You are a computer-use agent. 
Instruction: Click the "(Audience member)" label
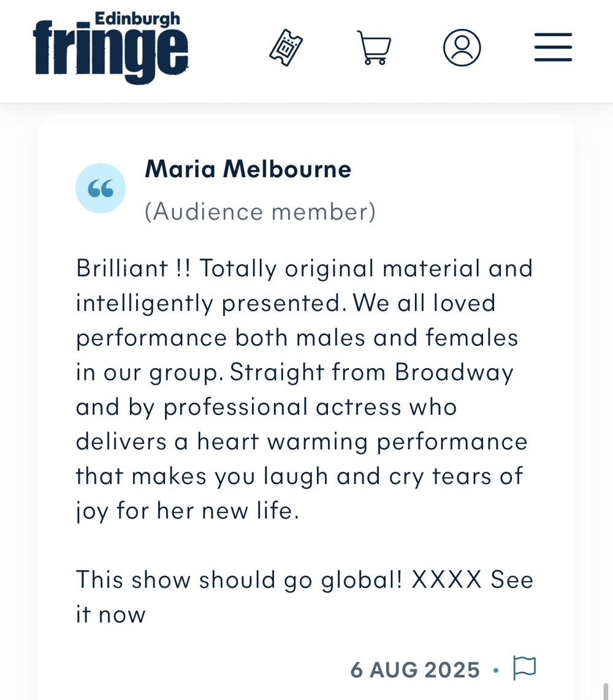(x=260, y=212)
